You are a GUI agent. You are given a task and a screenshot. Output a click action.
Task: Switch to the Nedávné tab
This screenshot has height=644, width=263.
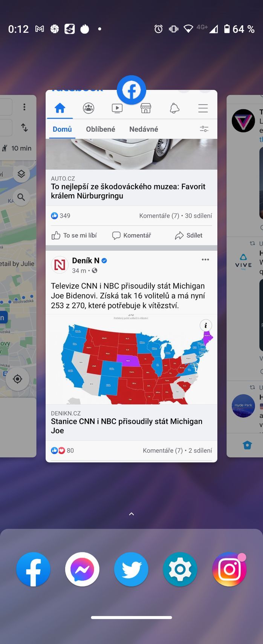pyautogui.click(x=144, y=129)
